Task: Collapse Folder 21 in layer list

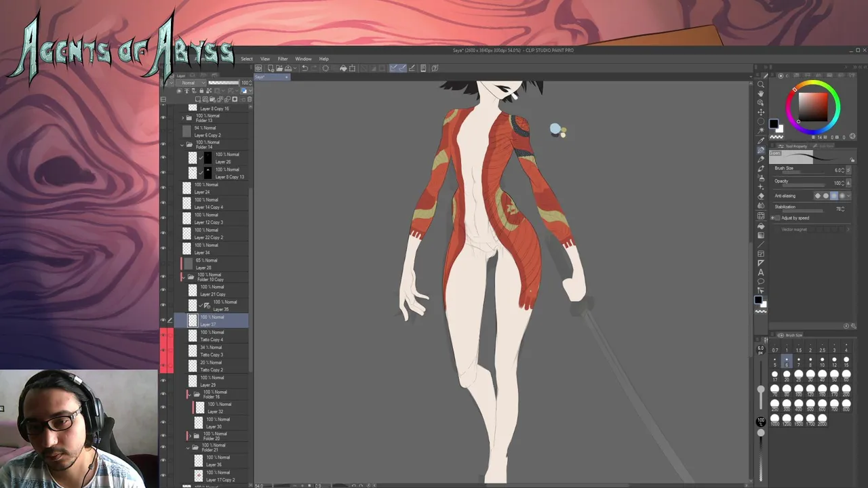Action: (x=189, y=447)
